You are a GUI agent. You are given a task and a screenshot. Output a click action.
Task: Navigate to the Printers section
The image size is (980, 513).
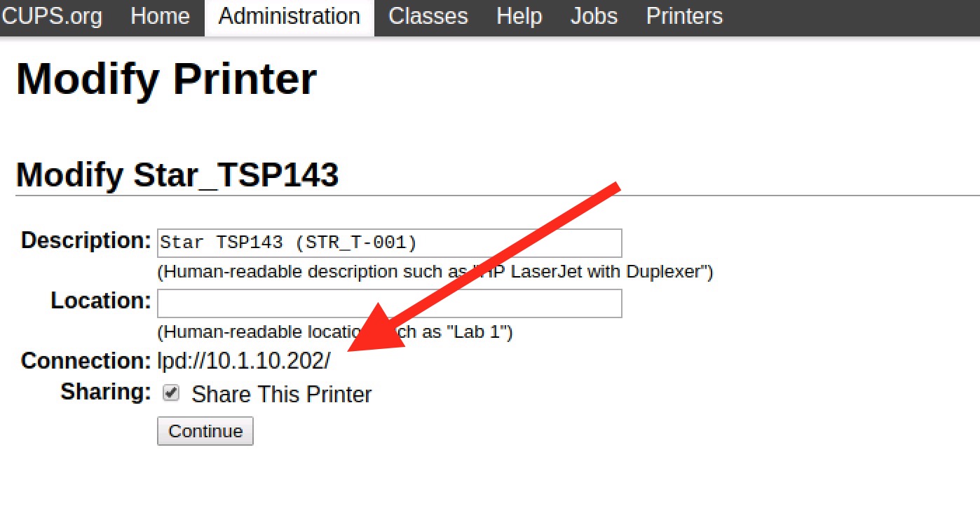click(x=683, y=17)
